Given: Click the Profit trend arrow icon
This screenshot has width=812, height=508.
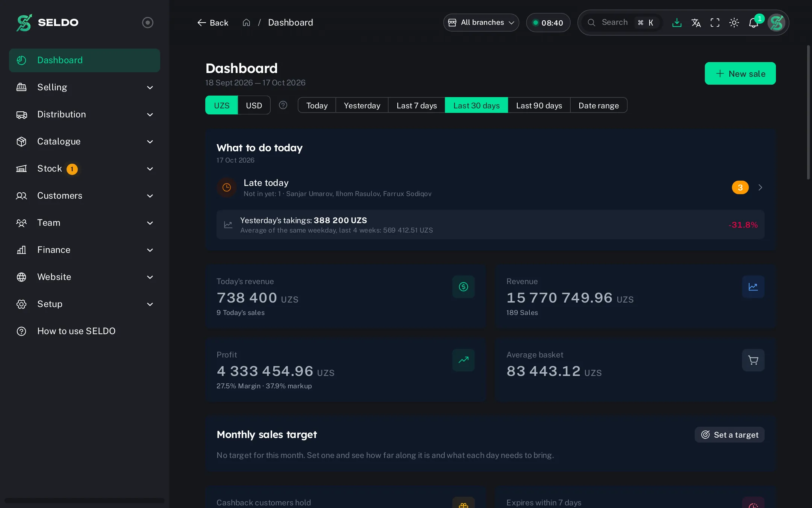Looking at the screenshot, I should pyautogui.click(x=464, y=360).
